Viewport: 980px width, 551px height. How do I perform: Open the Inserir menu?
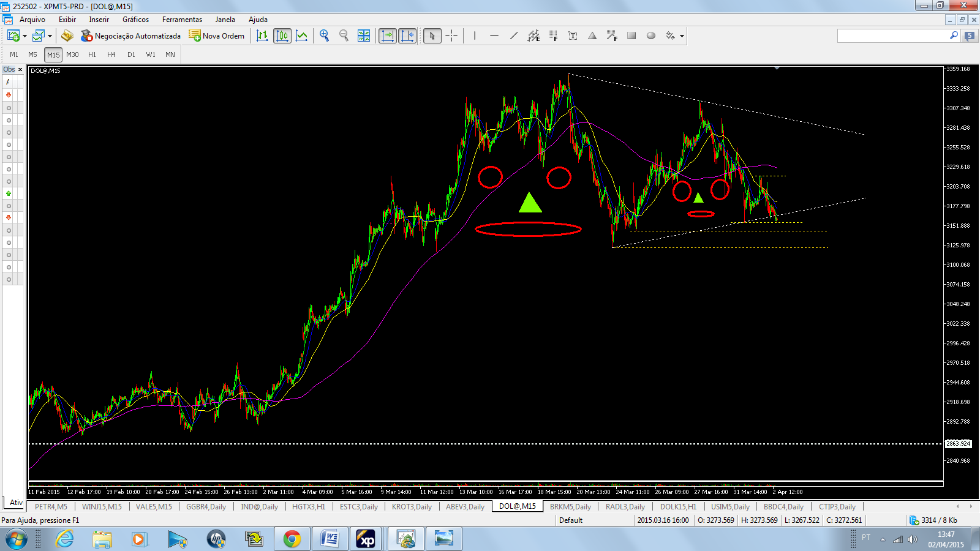tap(99, 20)
